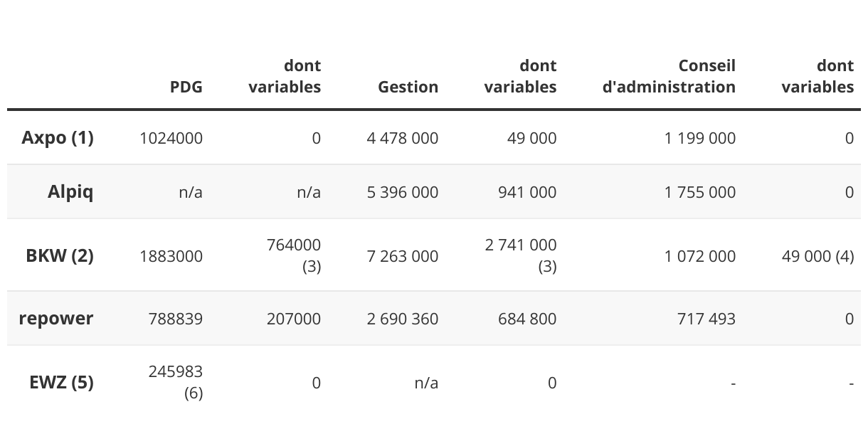Click Axpo Gestion value 4 478 000
The image size is (868, 424).
click(403, 138)
